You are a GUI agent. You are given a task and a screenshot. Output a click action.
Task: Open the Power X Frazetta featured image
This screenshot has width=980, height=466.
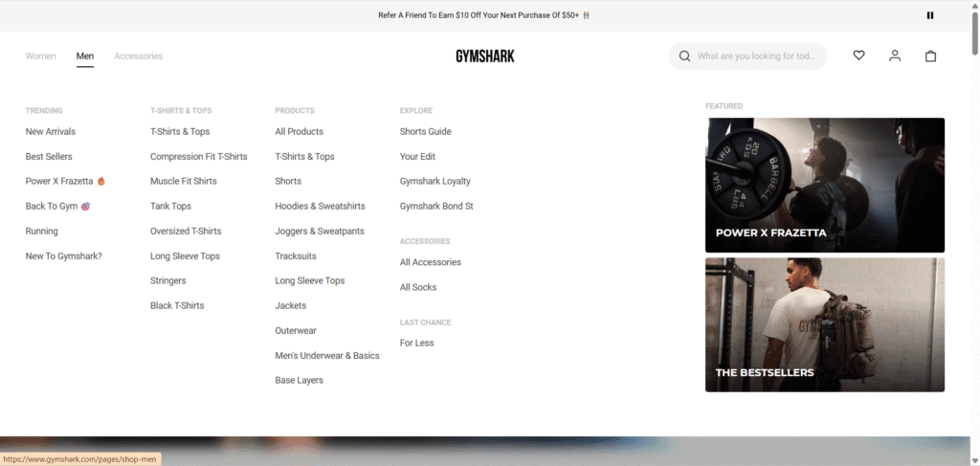point(825,185)
